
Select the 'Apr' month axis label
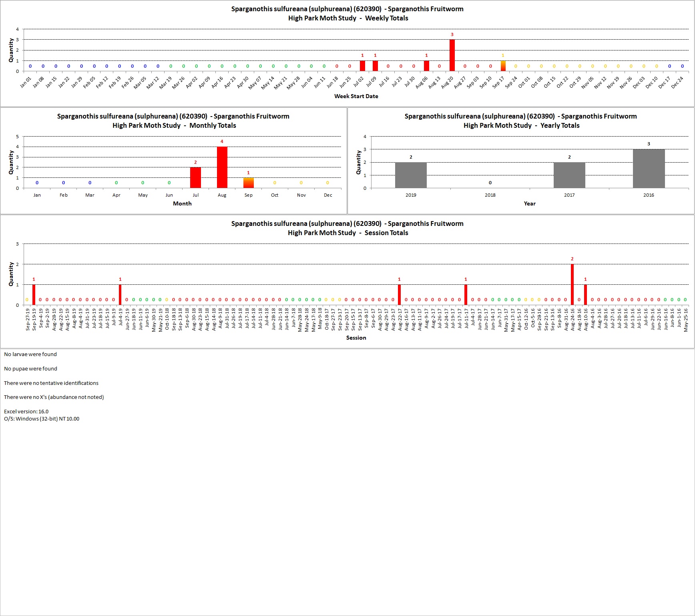coord(117,195)
